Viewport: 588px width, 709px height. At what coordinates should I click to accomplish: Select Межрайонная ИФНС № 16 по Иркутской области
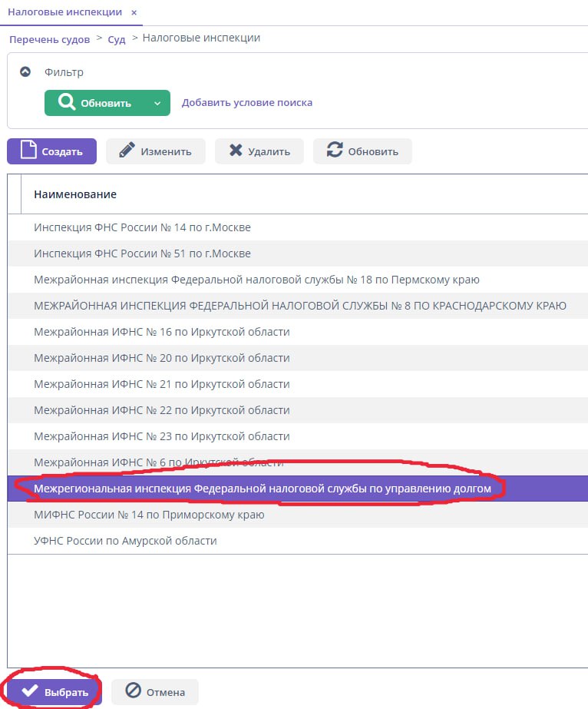[161, 332]
